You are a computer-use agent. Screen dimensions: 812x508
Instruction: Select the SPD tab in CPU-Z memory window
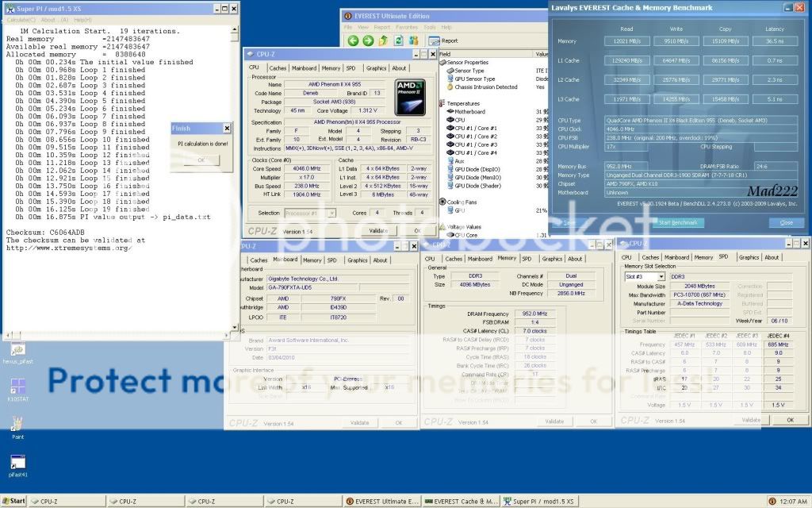(x=527, y=259)
